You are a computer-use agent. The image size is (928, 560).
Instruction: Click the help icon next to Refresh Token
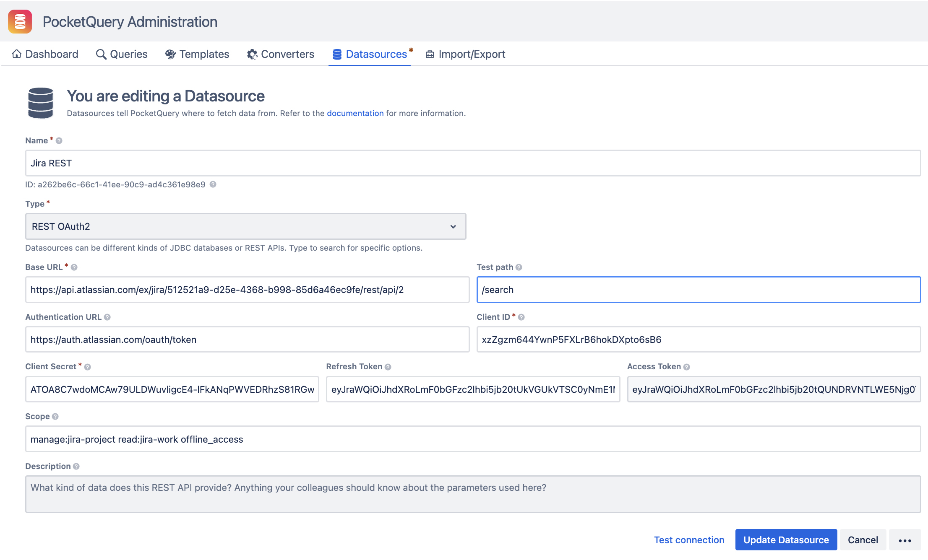coord(388,366)
